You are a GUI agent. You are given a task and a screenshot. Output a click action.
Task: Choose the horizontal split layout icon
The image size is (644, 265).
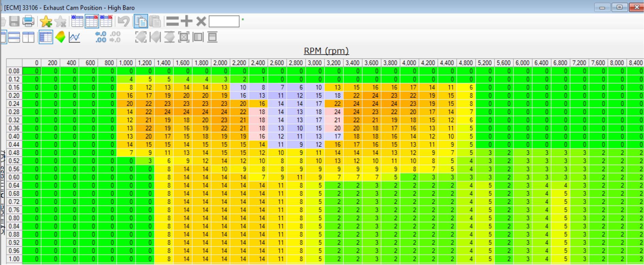point(14,37)
